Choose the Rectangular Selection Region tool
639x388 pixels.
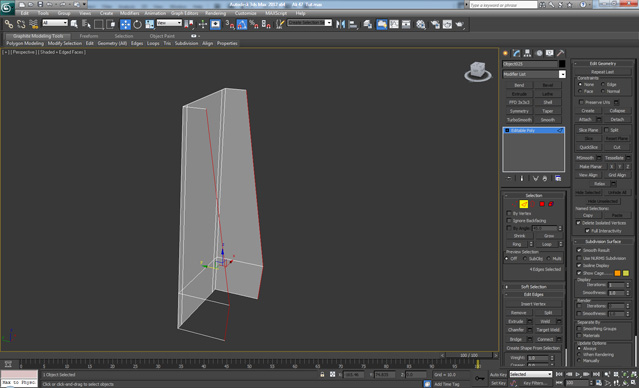coord(99,24)
